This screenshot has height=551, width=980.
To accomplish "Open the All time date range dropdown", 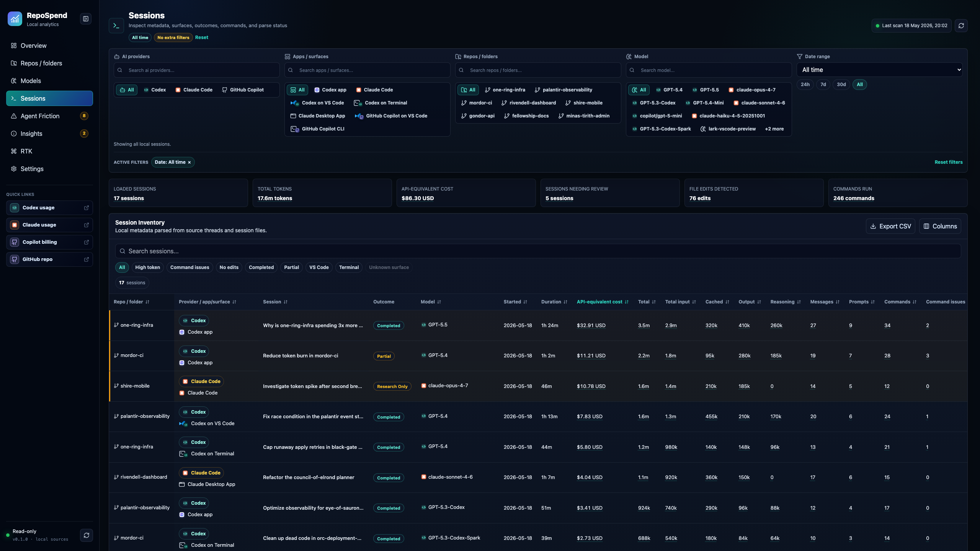I will (880, 70).
